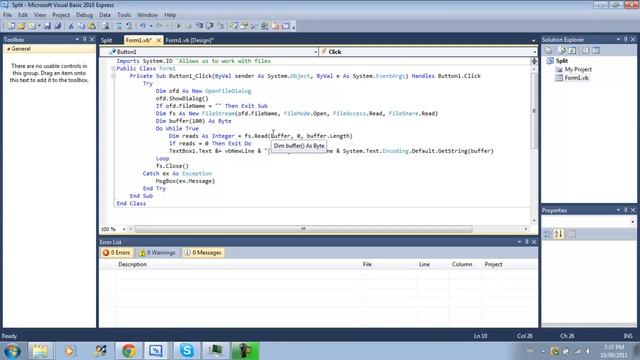Click Refresh icon in Solution Explorer
Screen dimensions: 640x360
click(x=572, y=51)
